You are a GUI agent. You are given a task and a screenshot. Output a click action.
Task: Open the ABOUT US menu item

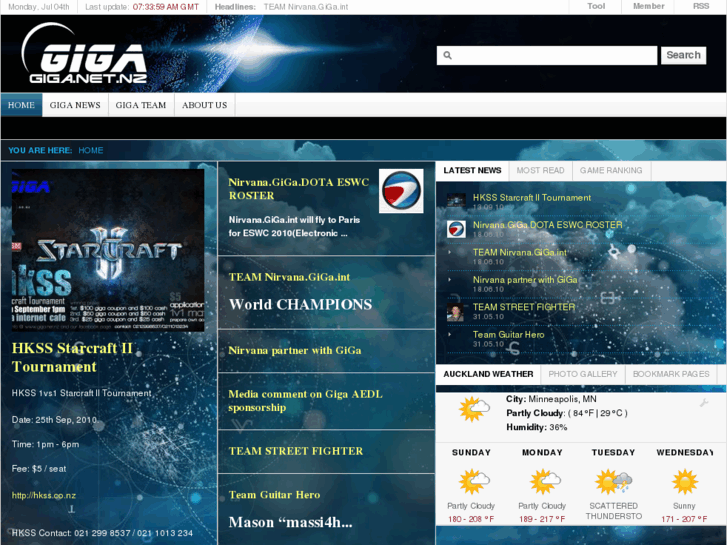[204, 105]
